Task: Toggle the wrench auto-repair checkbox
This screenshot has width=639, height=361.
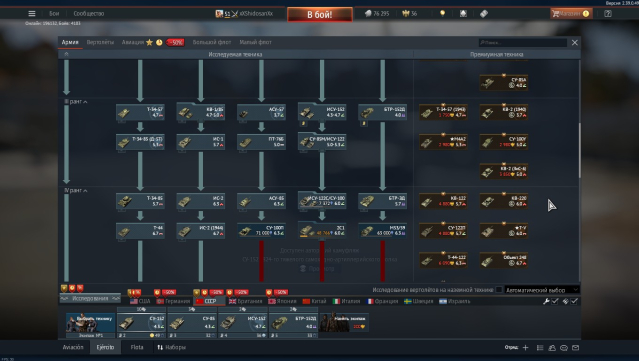Action: coord(555,301)
